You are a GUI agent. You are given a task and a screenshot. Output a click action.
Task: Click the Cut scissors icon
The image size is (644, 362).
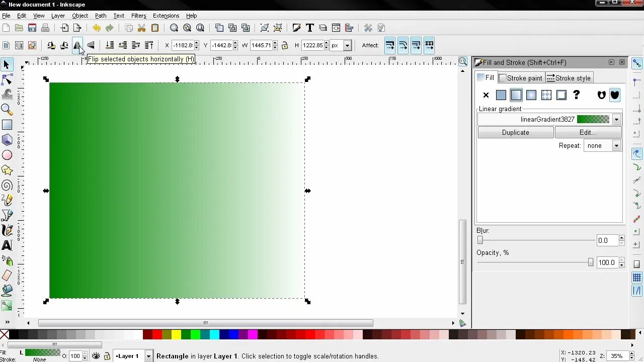(x=142, y=28)
